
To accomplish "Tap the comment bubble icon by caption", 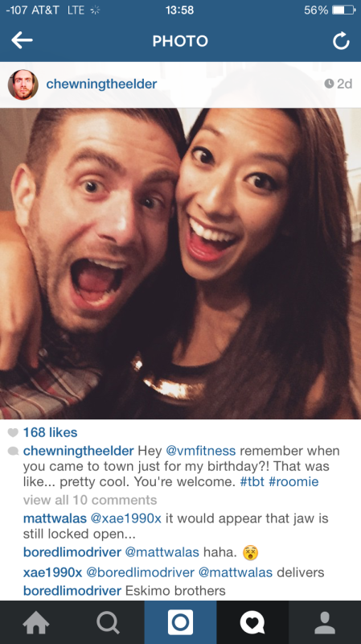I will [x=13, y=452].
